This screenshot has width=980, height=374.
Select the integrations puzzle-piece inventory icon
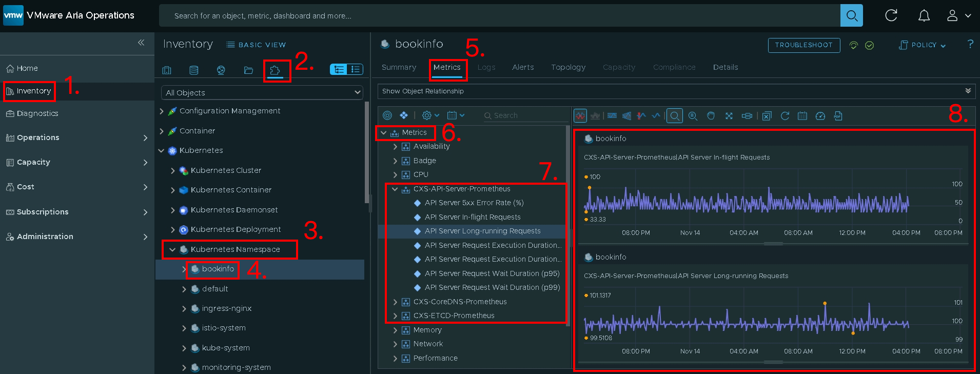coord(275,70)
